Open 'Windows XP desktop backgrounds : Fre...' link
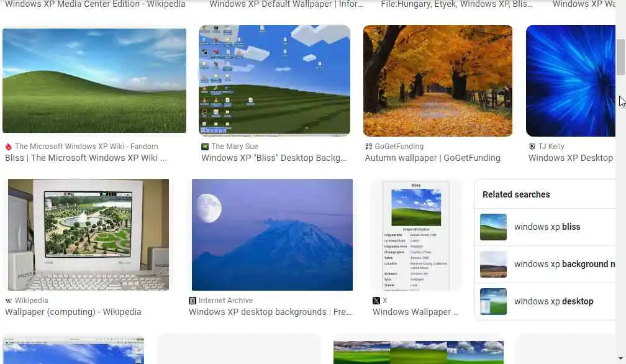 click(x=270, y=312)
